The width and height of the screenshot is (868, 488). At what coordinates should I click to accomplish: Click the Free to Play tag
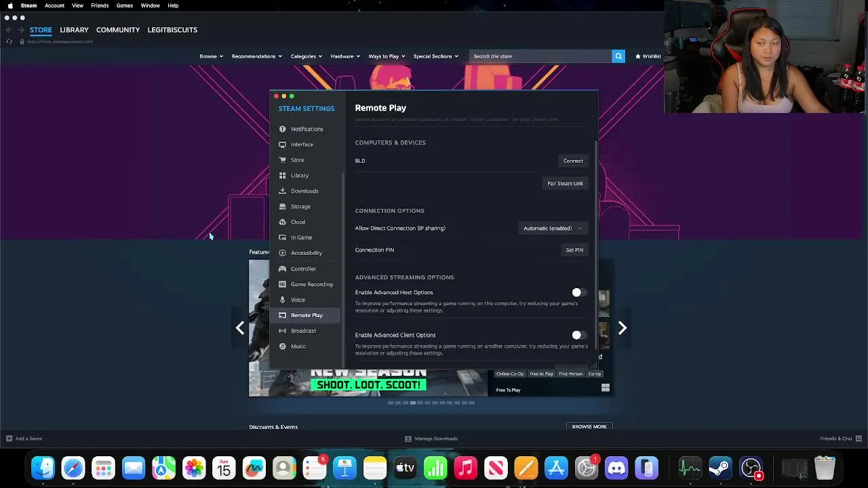pos(541,374)
